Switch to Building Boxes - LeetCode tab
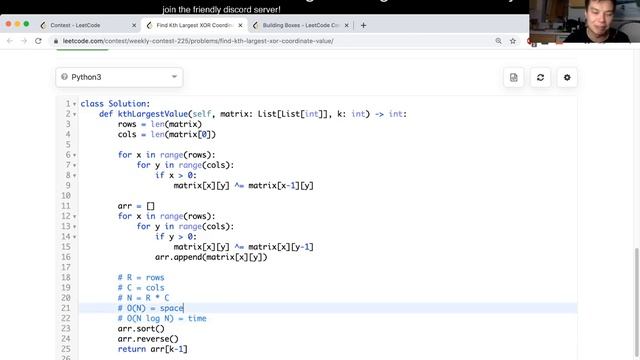The height and width of the screenshot is (360, 640). [x=300, y=25]
